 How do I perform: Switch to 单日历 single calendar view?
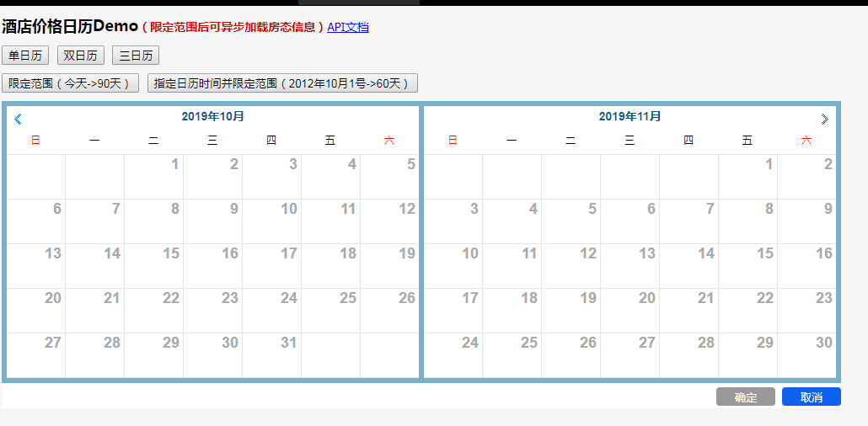(x=25, y=56)
